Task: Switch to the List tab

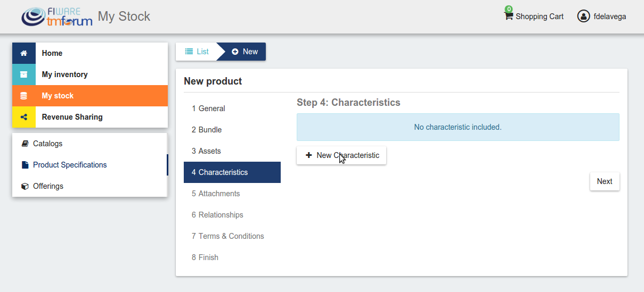Action: (197, 52)
